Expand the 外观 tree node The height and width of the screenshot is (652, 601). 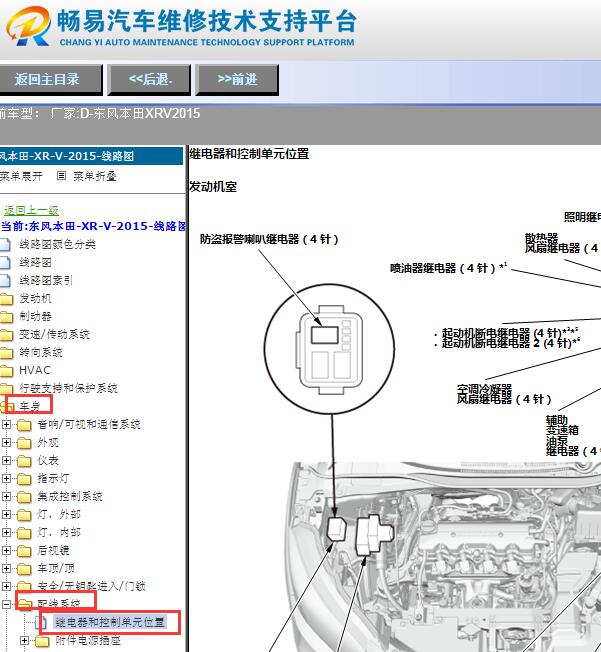(6, 442)
